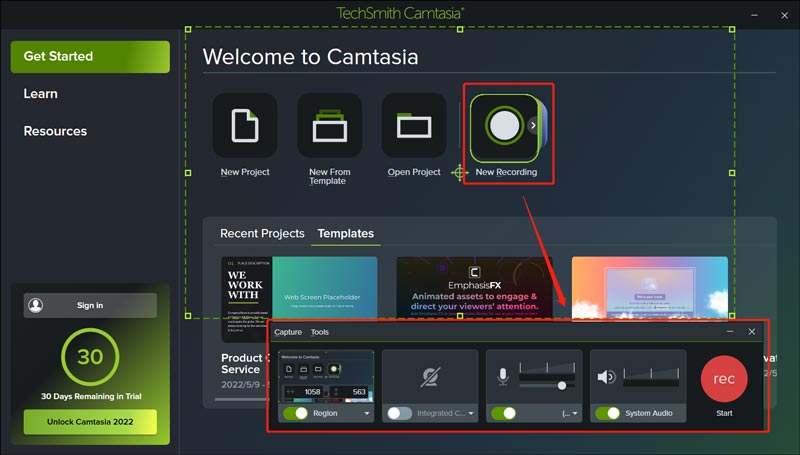Click the New Project document icon
Image resolution: width=800 pixels, height=455 pixels.
(245, 125)
